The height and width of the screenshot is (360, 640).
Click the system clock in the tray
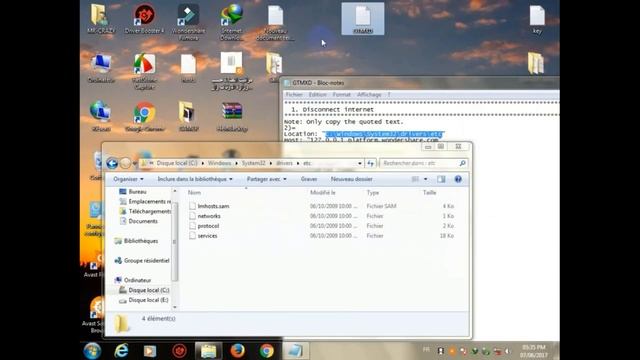(533, 351)
